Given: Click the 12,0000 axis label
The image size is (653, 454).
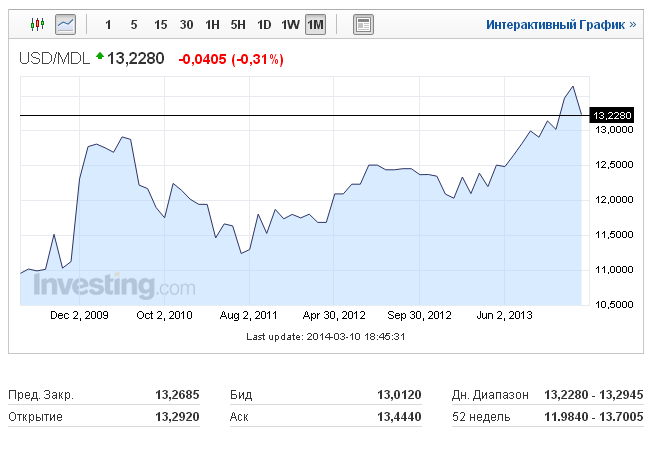Looking at the screenshot, I should coord(614,200).
